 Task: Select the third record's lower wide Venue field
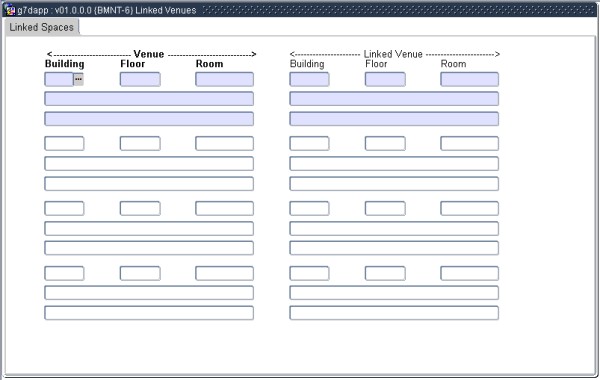149,248
